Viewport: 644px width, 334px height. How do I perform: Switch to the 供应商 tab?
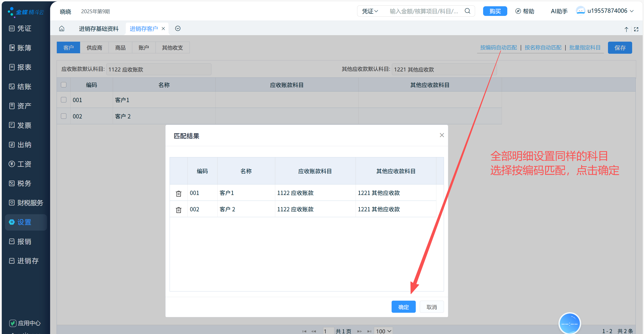point(94,47)
